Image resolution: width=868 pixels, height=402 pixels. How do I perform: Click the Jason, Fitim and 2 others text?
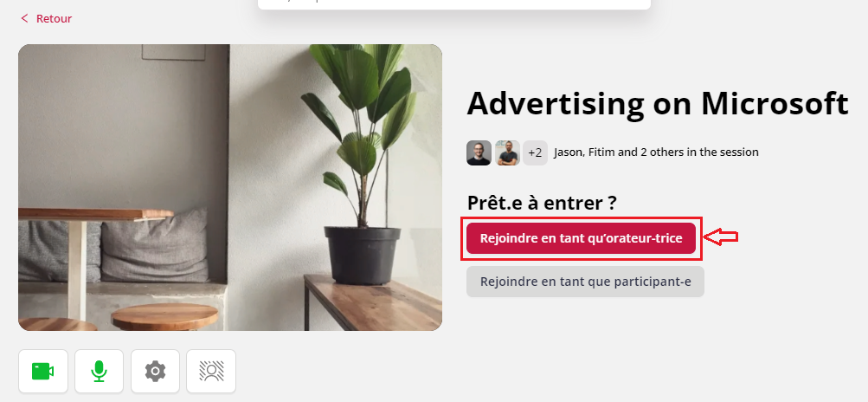656,152
